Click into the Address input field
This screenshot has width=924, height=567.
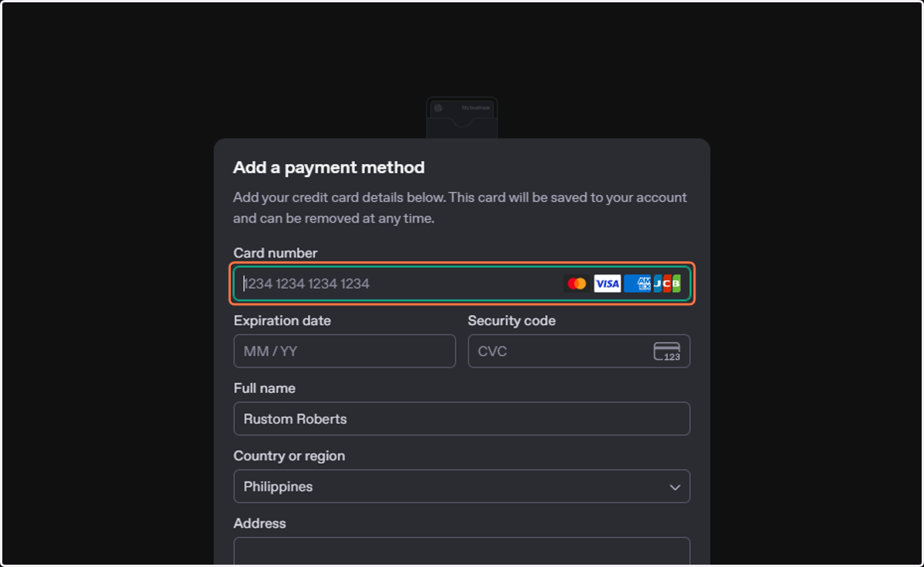tap(462, 552)
